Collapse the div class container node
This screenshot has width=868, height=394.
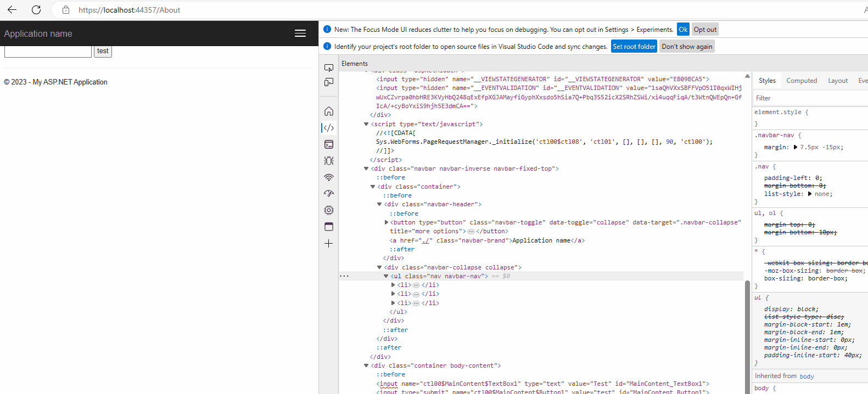(x=373, y=187)
